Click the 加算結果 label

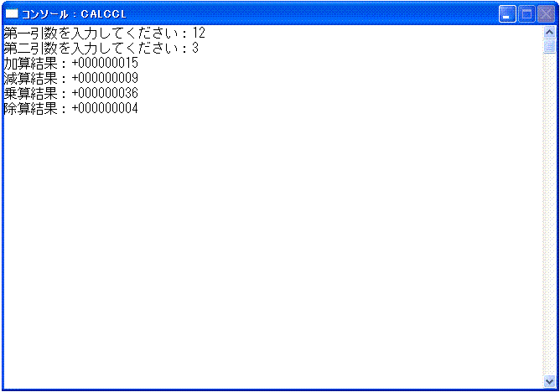pyautogui.click(x=30, y=63)
